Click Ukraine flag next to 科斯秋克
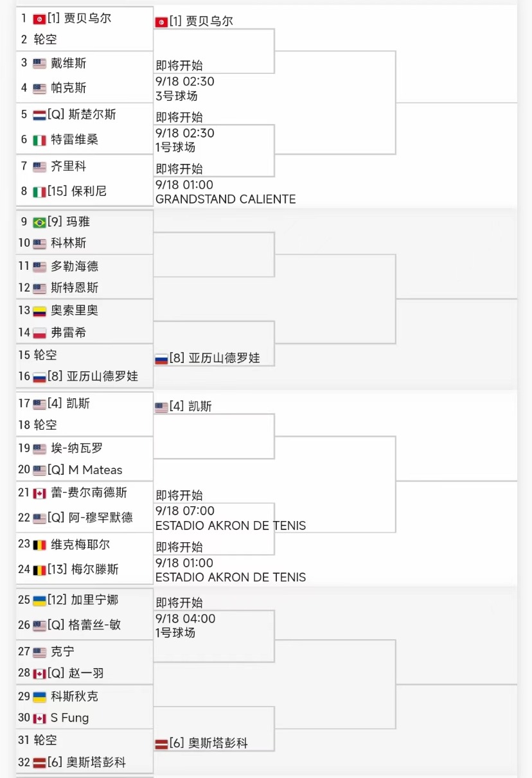 [39, 697]
